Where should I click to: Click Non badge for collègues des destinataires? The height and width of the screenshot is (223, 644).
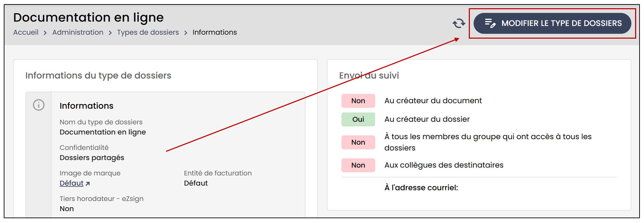[358, 165]
